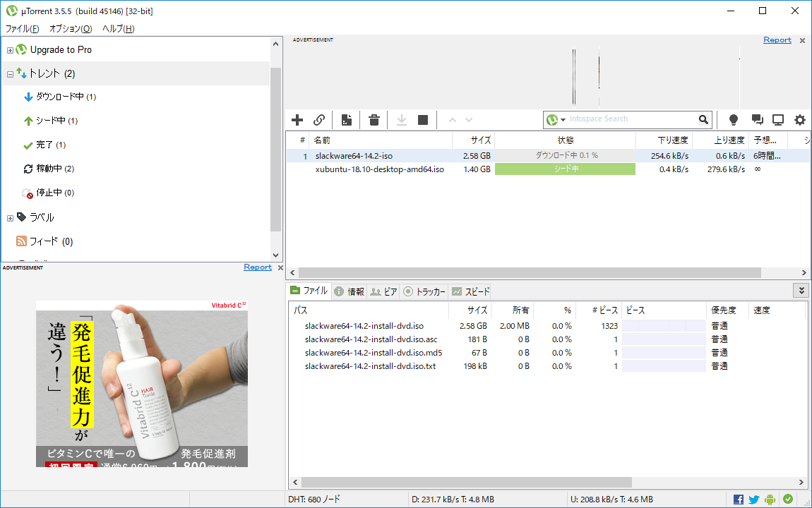This screenshot has height=508, width=812.
Task: Open the Settings gear in the toolbar
Action: click(799, 119)
